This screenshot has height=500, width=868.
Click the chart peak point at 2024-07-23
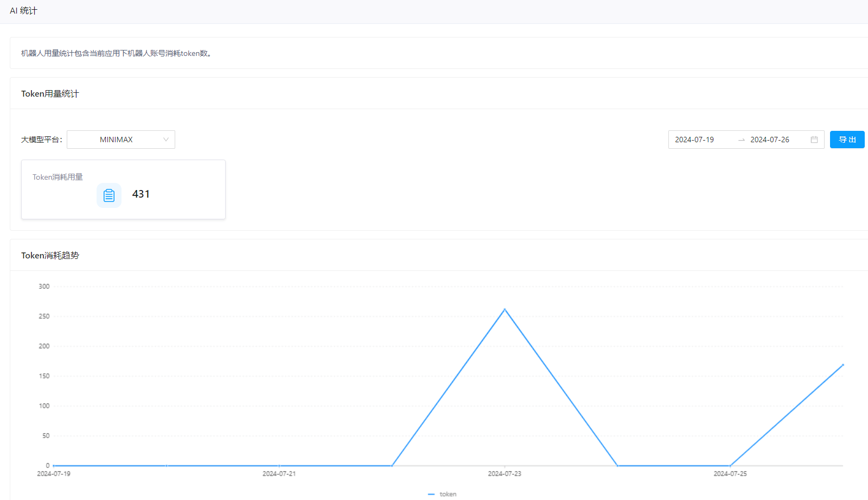[x=505, y=309]
